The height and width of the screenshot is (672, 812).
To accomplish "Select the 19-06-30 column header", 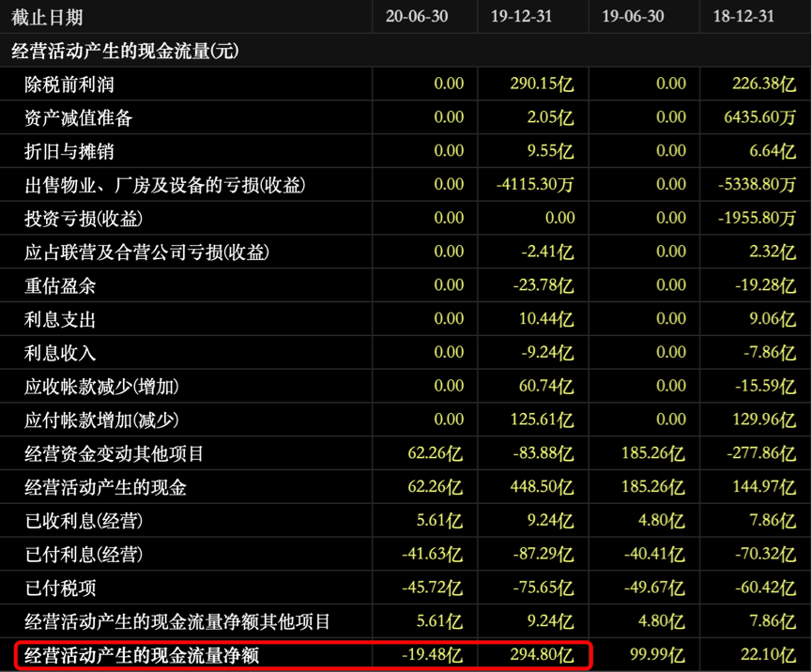I will pos(633,17).
